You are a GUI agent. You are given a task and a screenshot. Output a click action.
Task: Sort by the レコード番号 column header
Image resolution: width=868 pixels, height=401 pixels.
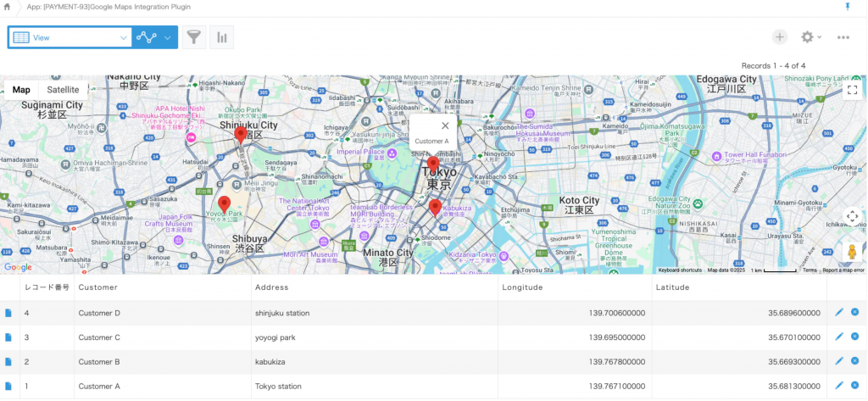tap(47, 287)
